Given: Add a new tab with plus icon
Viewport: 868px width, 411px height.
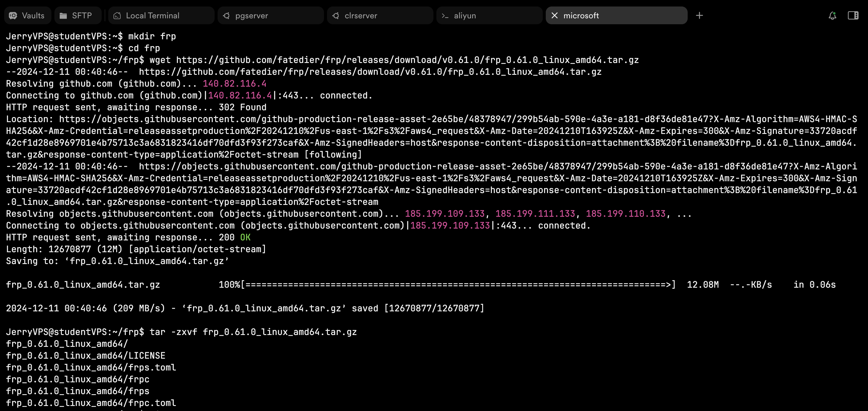Looking at the screenshot, I should [699, 15].
